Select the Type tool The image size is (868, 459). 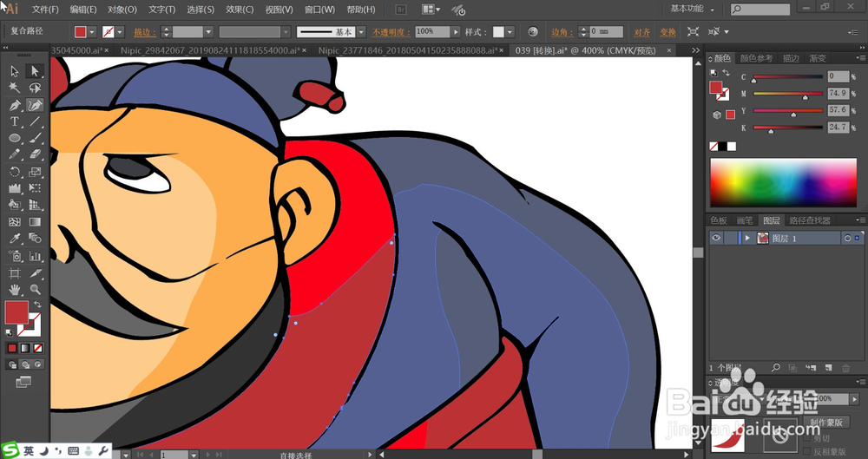point(15,121)
